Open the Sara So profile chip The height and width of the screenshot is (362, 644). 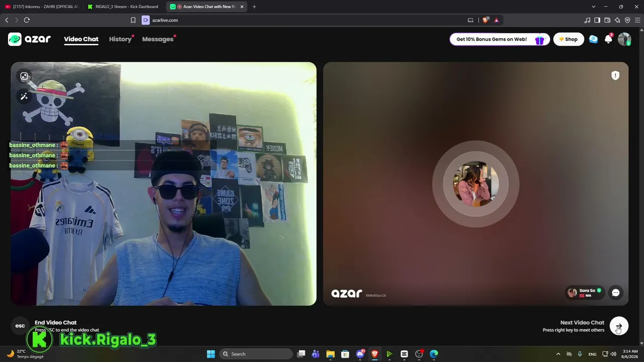click(585, 293)
